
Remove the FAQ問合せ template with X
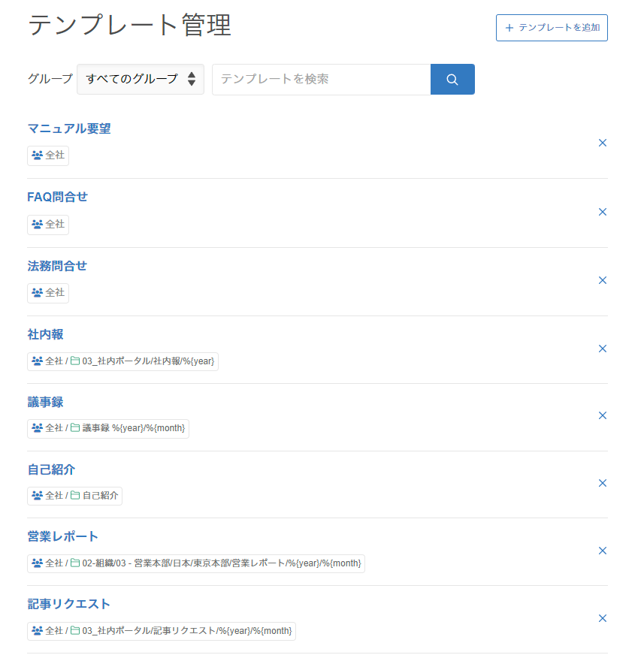tap(602, 212)
